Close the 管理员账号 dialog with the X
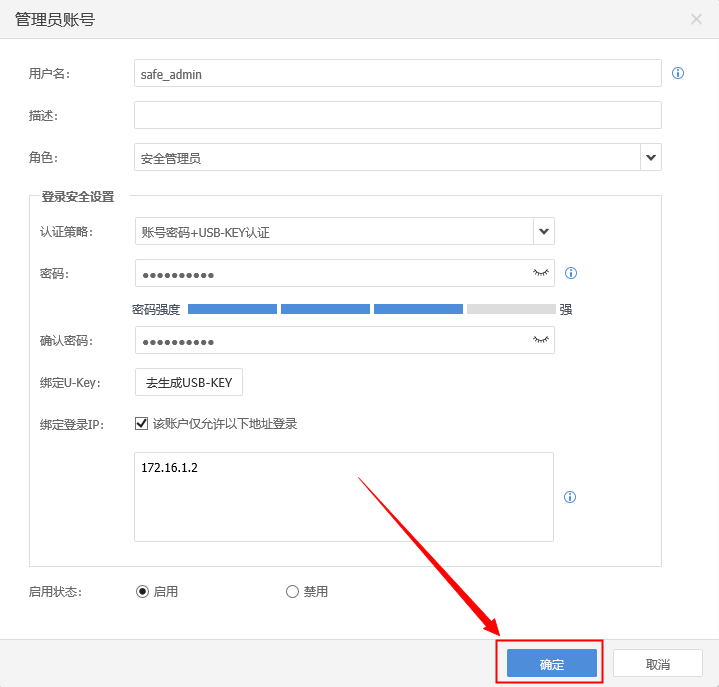719x687 pixels. 696,19
